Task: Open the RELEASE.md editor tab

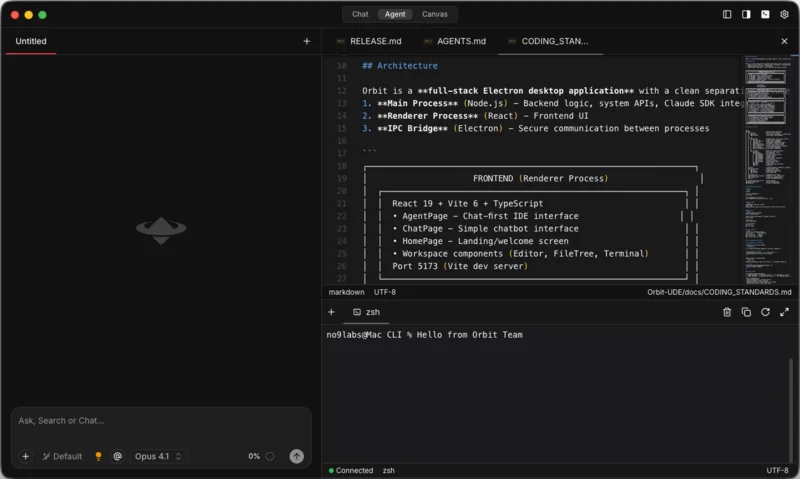Action: tap(369, 41)
